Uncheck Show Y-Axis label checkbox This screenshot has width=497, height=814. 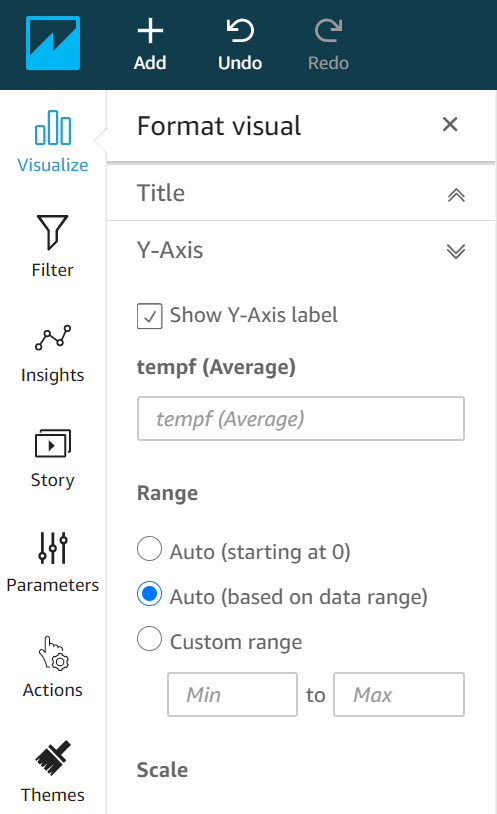(x=150, y=316)
